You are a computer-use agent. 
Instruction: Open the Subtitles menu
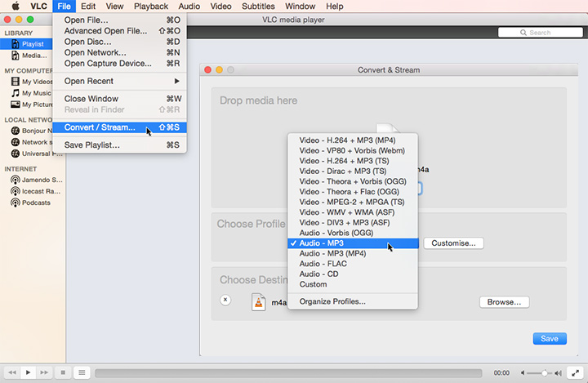258,7
